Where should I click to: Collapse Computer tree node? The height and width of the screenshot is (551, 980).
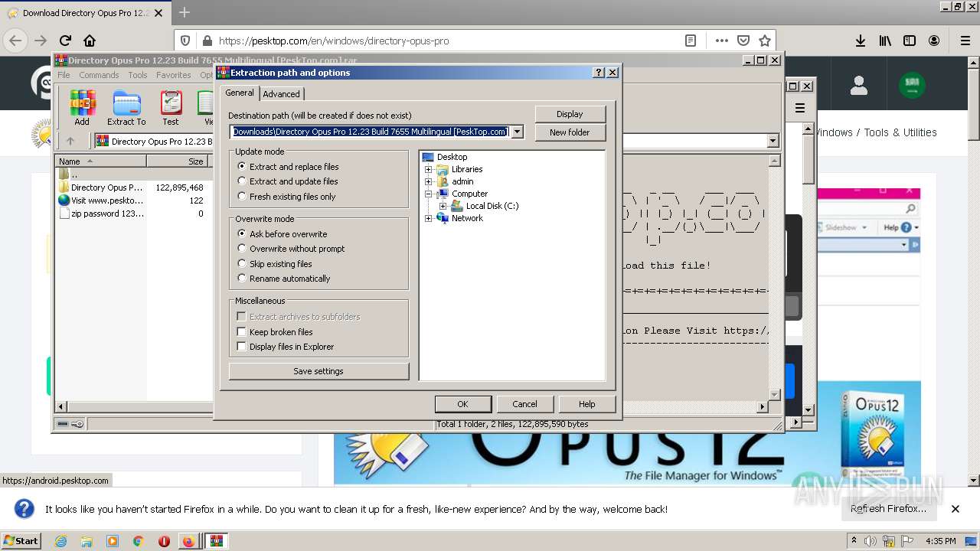point(429,194)
